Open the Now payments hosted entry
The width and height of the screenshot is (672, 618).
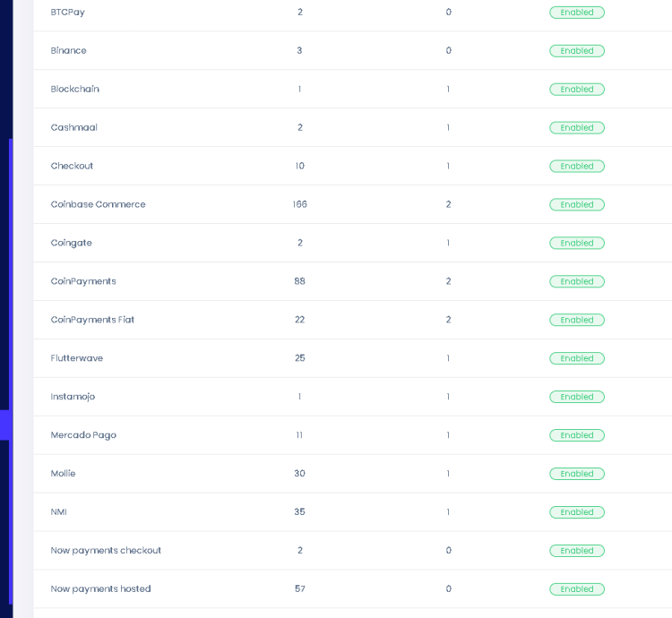point(100,589)
